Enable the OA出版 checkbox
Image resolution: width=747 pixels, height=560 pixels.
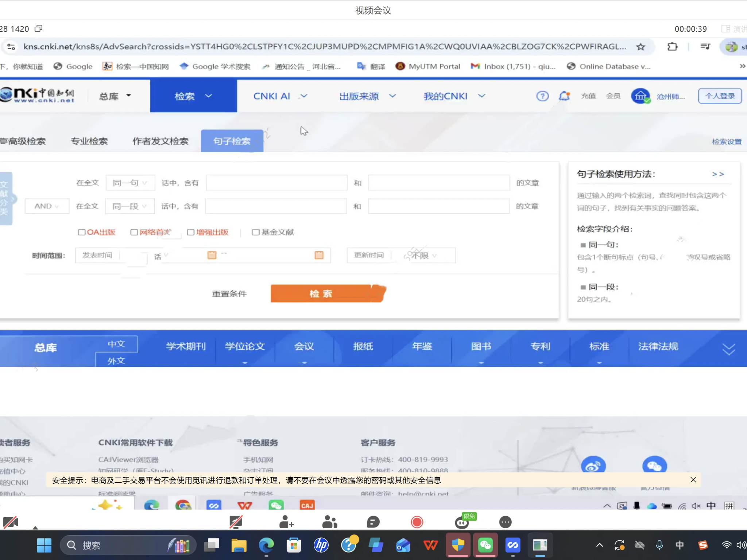[x=82, y=232]
